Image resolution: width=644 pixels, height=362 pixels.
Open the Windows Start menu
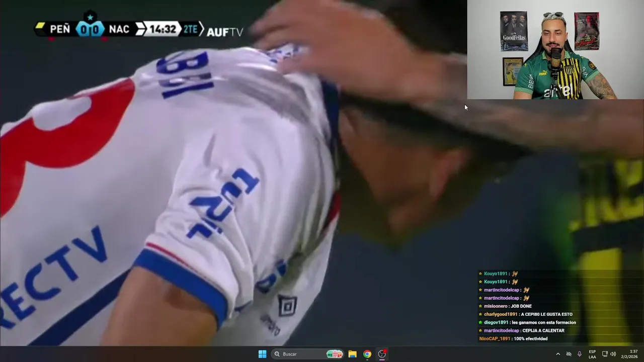[262, 354]
